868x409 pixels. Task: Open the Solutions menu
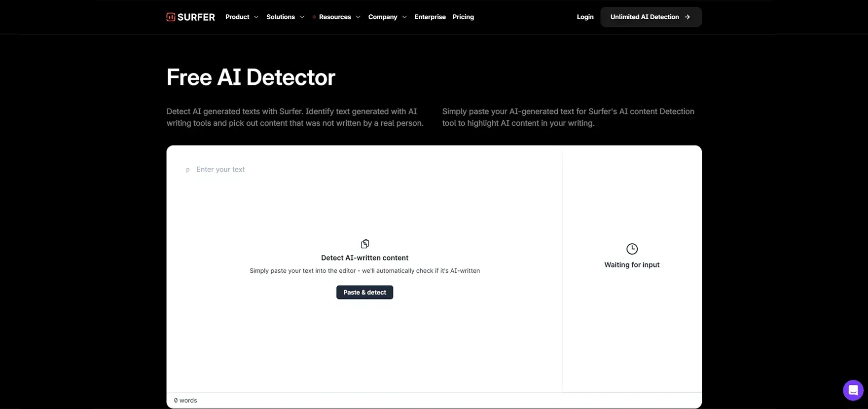point(281,17)
